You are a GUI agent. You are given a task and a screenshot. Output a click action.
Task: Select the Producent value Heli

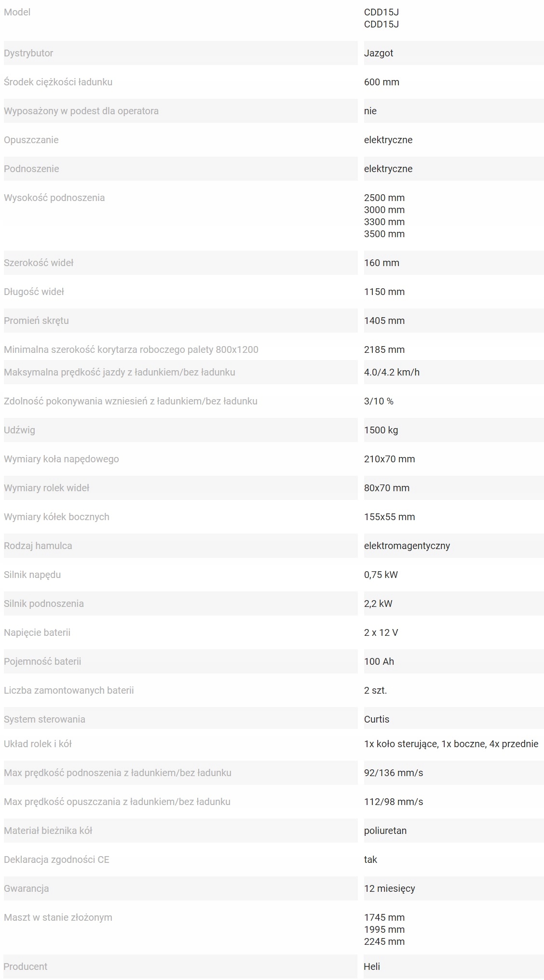coord(372,967)
